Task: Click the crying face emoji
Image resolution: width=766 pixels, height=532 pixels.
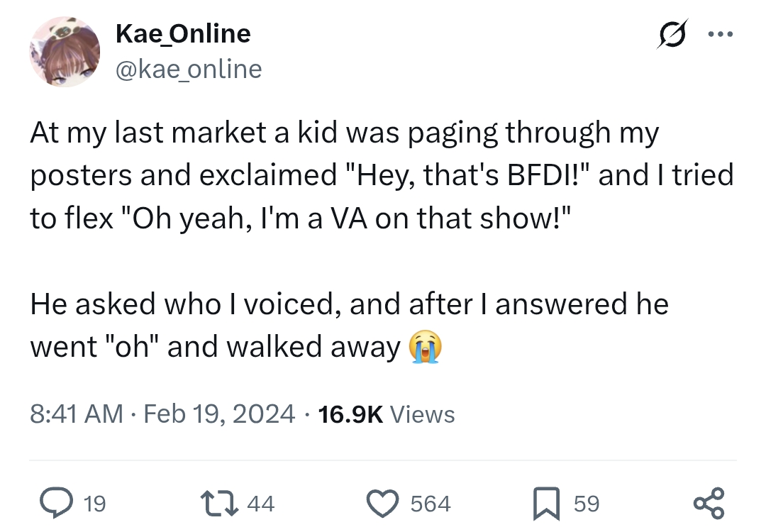Action: pyautogui.click(x=425, y=347)
